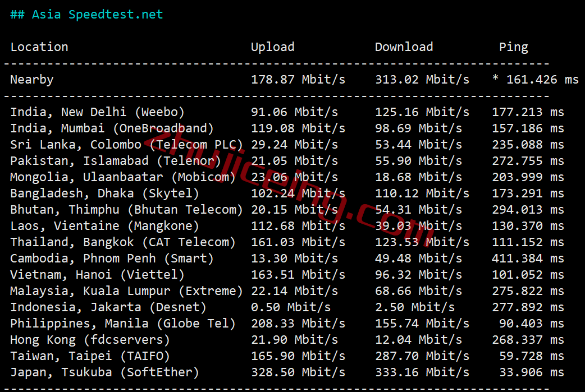Viewport: 585px width, 392px height.
Task: Click Sri Lanka, Colombo (Telecom PLC) text
Action: [x=126, y=145]
